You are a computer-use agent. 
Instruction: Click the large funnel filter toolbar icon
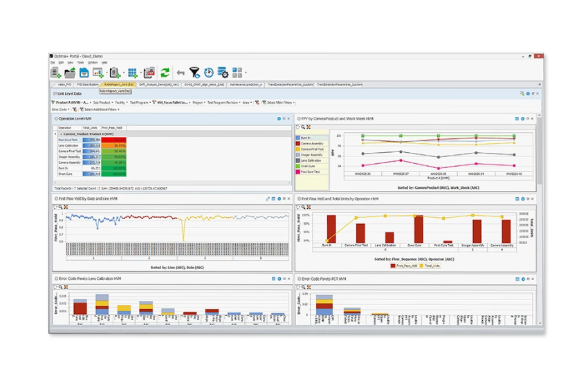[194, 73]
